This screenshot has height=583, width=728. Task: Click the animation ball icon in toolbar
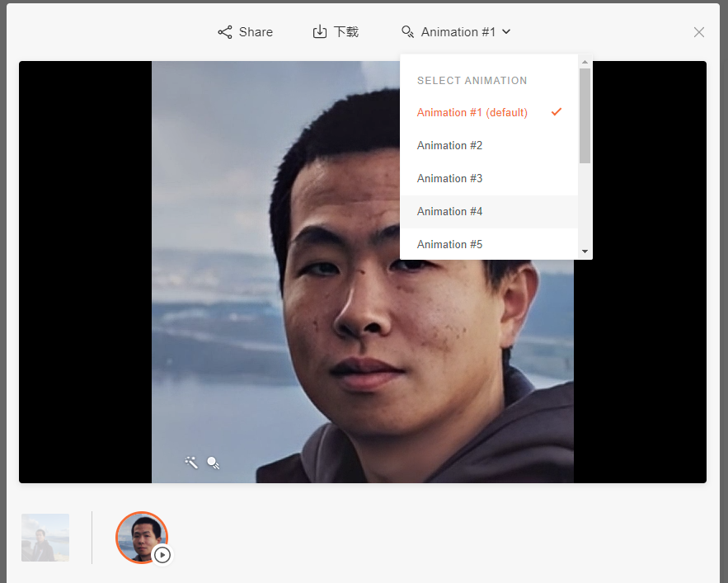(x=407, y=32)
